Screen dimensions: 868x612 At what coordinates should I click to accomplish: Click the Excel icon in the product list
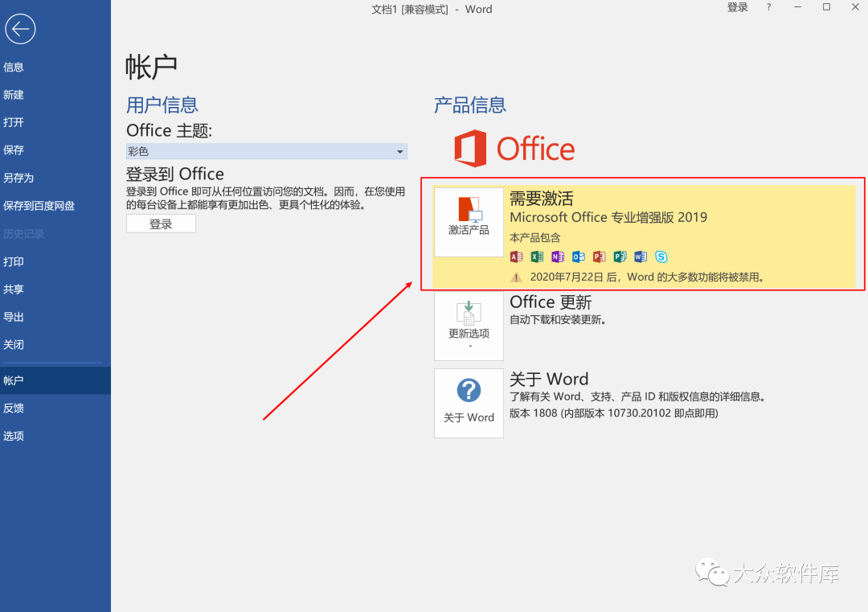(x=537, y=257)
